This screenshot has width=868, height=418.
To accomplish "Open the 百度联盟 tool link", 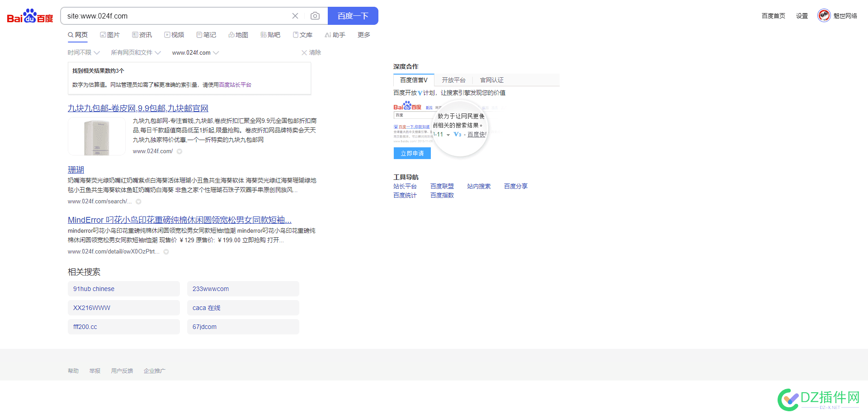I will coord(442,186).
